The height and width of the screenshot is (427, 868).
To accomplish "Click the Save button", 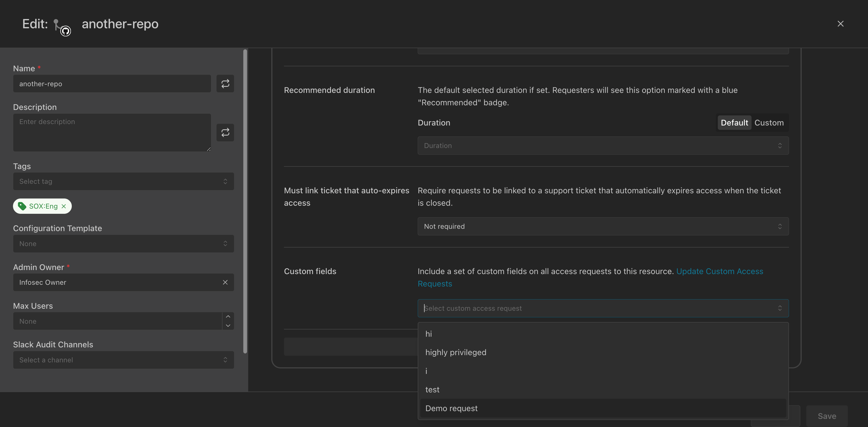I will pyautogui.click(x=826, y=416).
